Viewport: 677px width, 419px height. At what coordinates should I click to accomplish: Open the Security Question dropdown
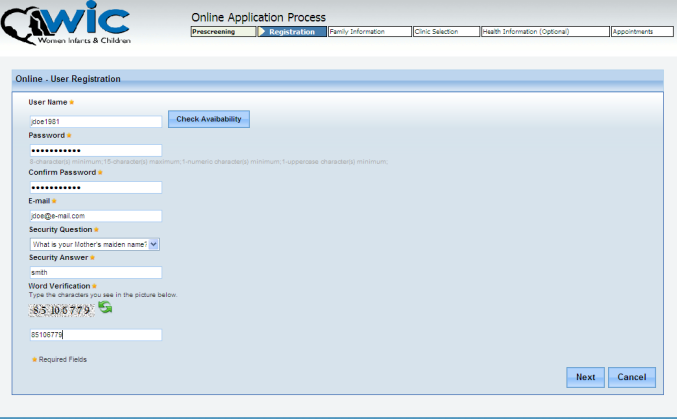click(x=95, y=243)
